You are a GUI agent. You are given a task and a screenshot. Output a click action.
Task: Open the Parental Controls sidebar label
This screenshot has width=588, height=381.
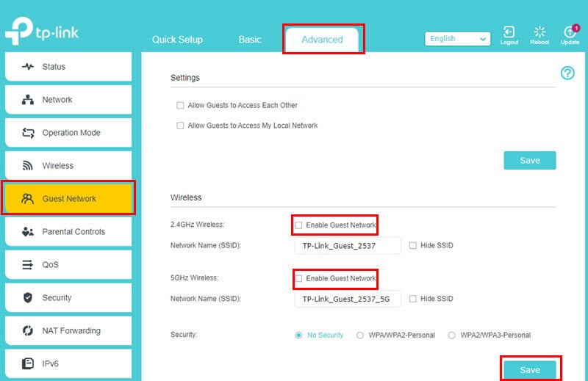[x=73, y=231]
